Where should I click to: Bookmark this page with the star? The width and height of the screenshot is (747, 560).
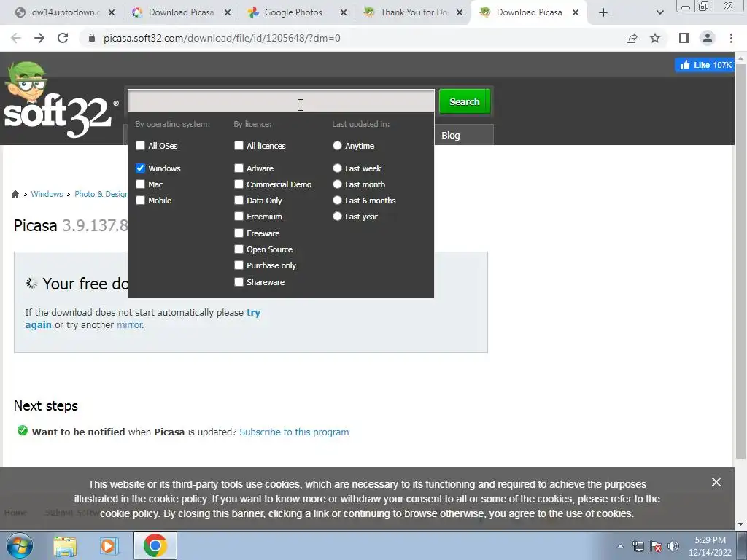(655, 38)
